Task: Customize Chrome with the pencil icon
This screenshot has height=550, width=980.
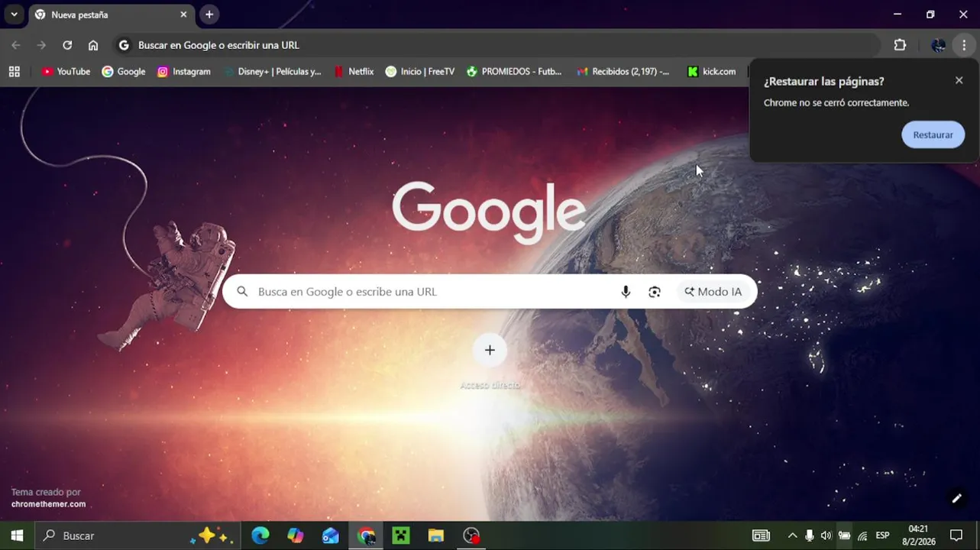Action: click(x=956, y=498)
